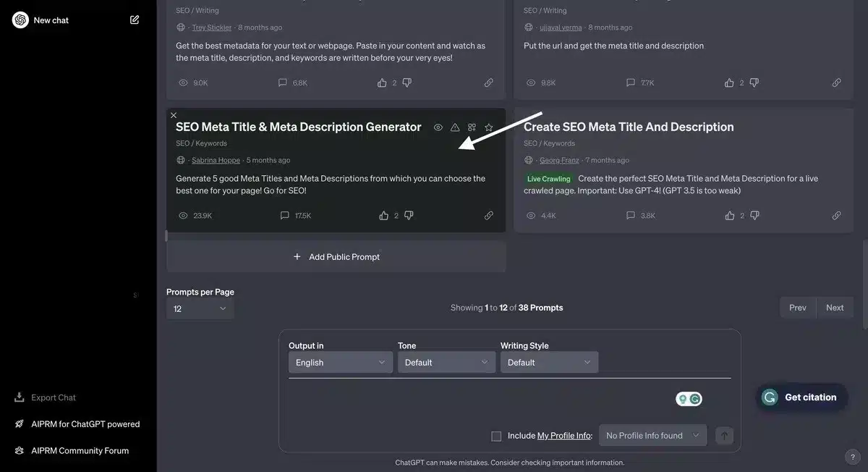
Task: Open the My Profile Info link
Action: (x=564, y=436)
